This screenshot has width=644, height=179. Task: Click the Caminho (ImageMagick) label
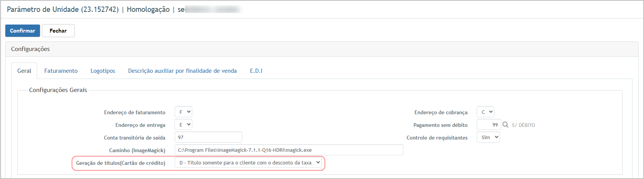pos(137,150)
